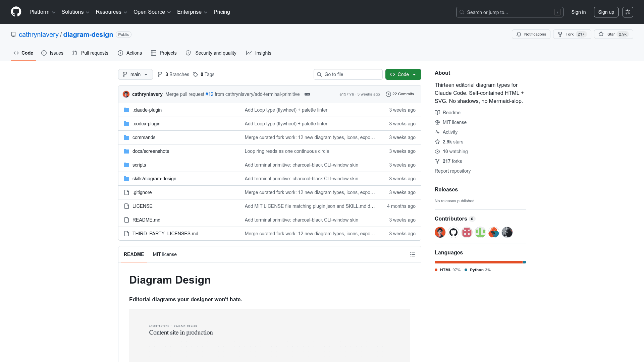
Task: Expand the Solutions menu
Action: click(75, 12)
